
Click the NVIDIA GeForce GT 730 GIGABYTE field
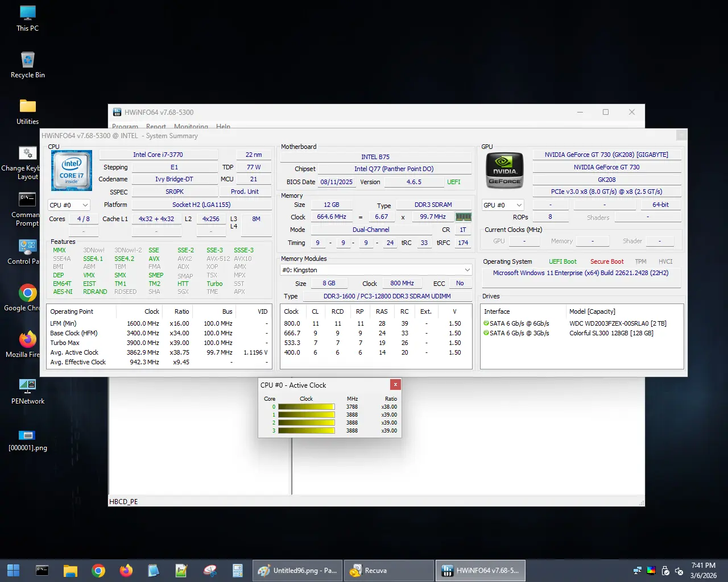tap(606, 155)
